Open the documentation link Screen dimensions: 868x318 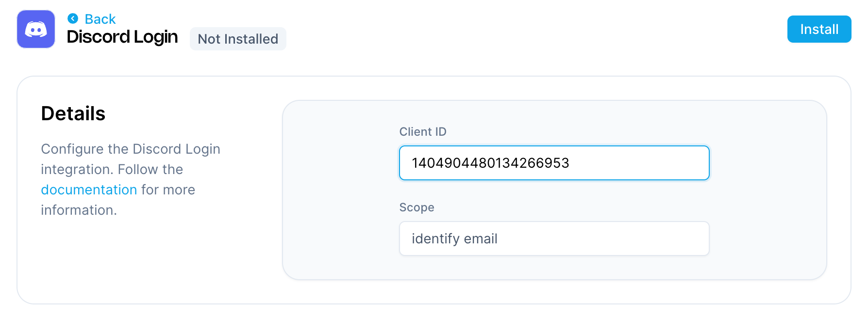click(x=89, y=190)
